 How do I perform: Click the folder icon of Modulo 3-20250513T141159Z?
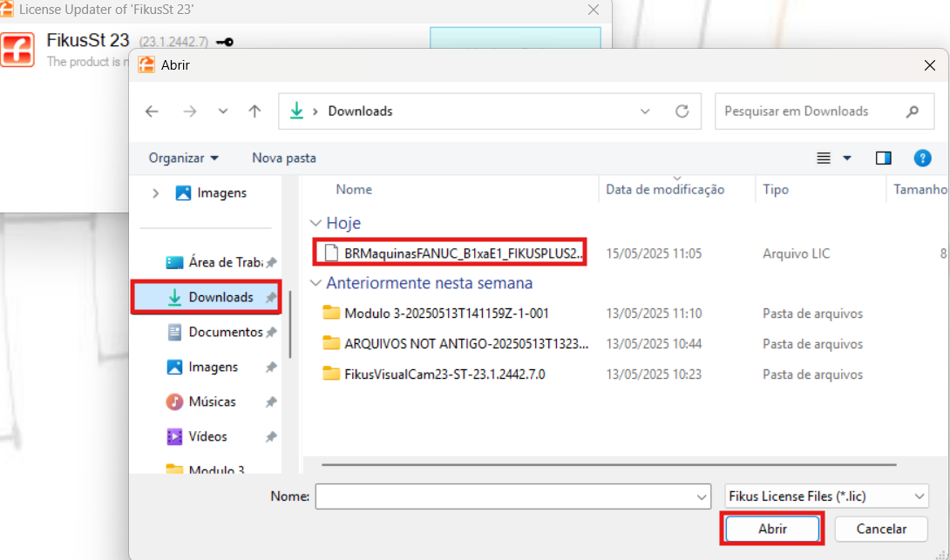point(331,313)
